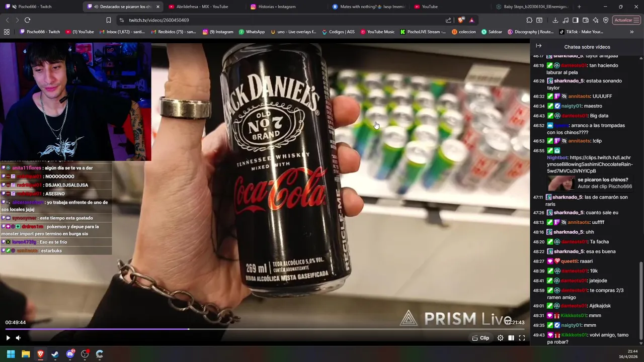The image size is (644, 362).
Task: Open the Brave Shields panel
Action: coord(461,20)
